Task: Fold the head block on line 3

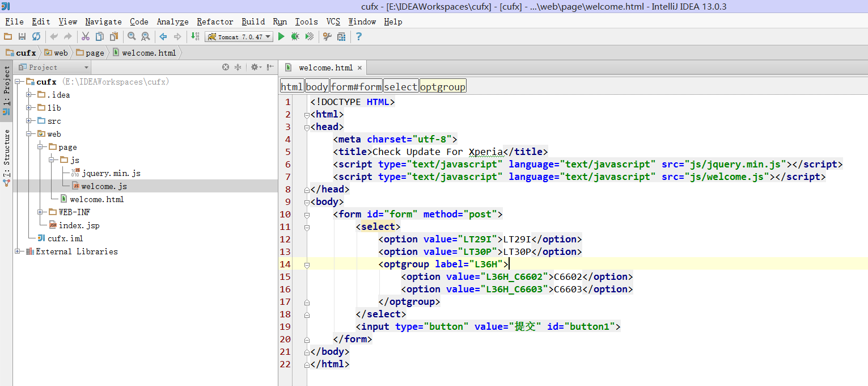Action: pyautogui.click(x=307, y=127)
